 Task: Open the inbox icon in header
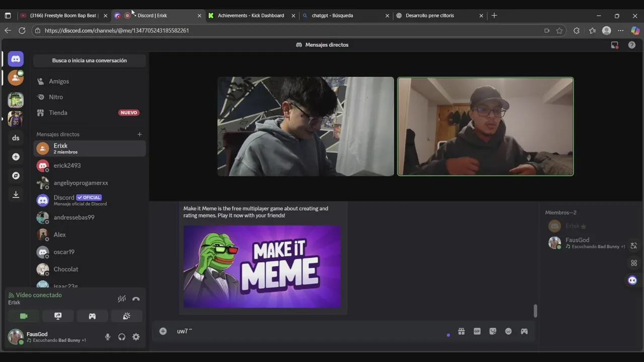coord(615,45)
